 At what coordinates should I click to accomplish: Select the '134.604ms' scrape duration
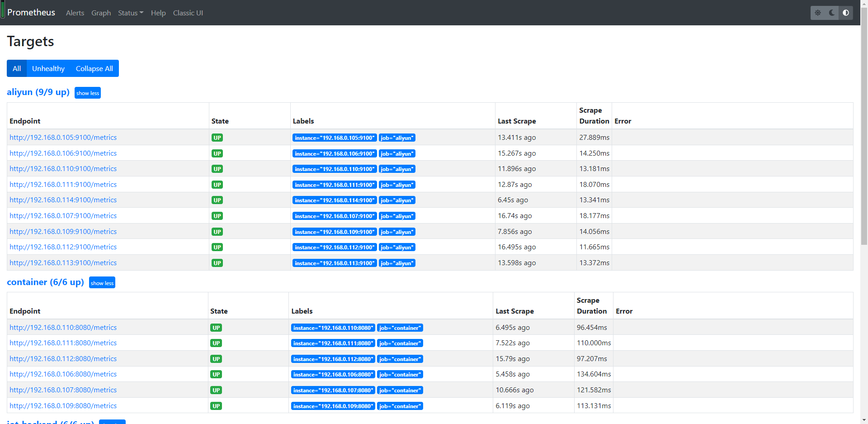pyautogui.click(x=594, y=374)
